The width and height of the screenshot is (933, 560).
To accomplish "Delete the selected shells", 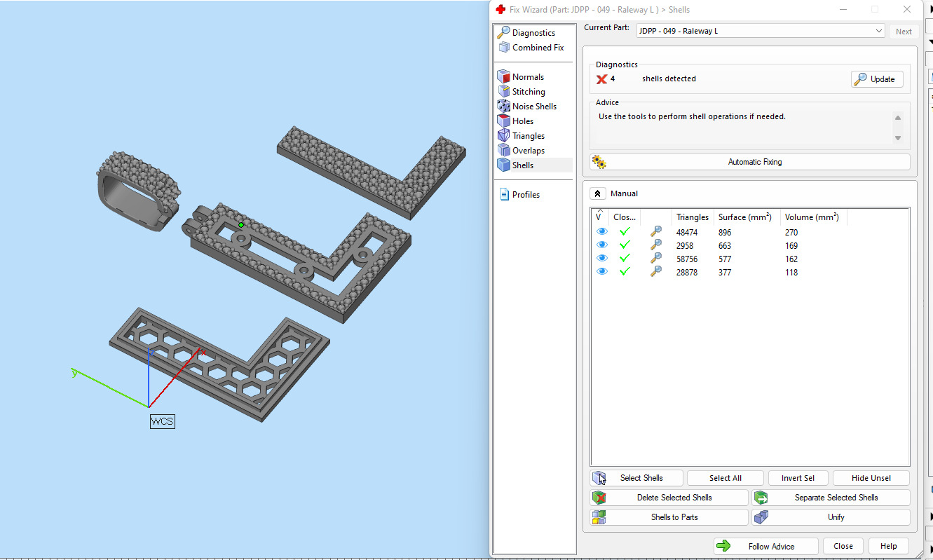I will pyautogui.click(x=669, y=498).
